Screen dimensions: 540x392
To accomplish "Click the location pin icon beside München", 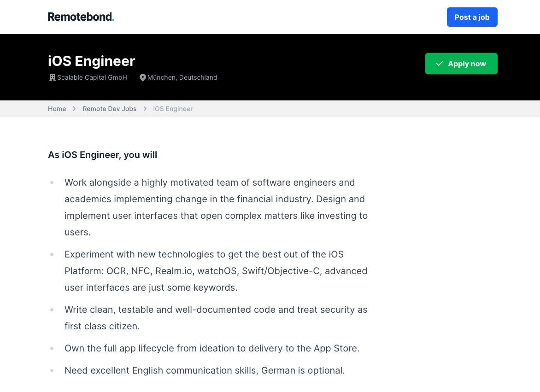I will click(142, 77).
